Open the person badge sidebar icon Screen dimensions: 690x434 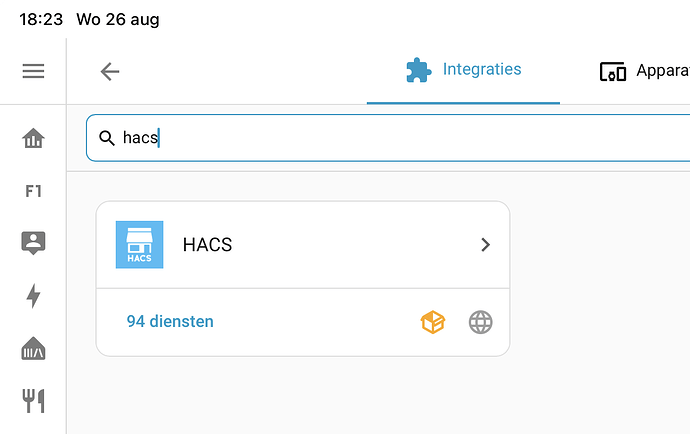(33, 243)
